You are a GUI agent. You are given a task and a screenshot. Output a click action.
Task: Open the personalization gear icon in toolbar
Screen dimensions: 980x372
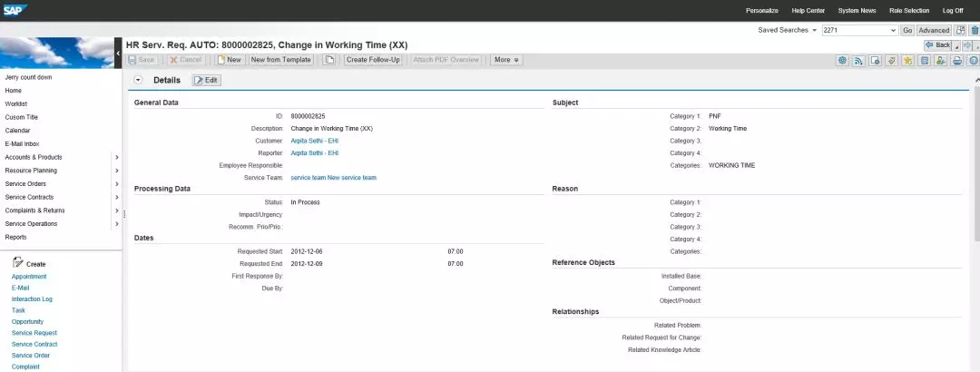[842, 61]
